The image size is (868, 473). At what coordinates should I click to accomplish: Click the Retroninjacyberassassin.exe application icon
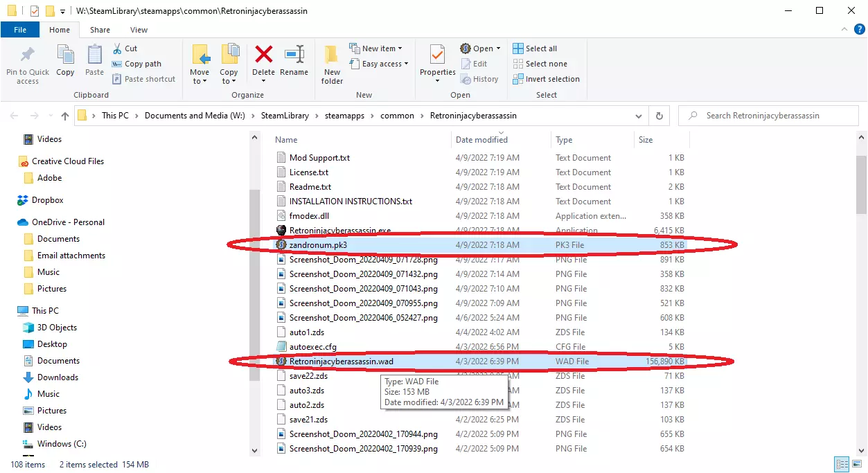point(281,231)
